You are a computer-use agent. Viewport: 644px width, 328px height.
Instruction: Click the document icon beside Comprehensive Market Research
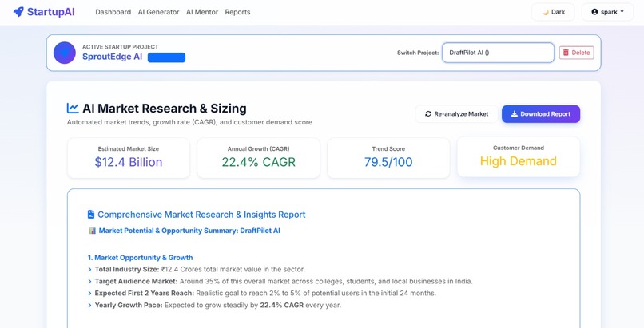pos(91,215)
